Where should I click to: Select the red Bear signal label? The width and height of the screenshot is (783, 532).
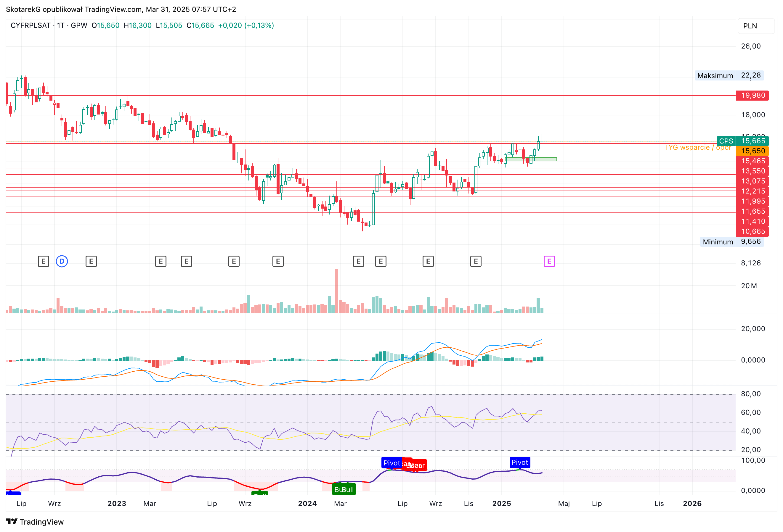tap(416, 465)
